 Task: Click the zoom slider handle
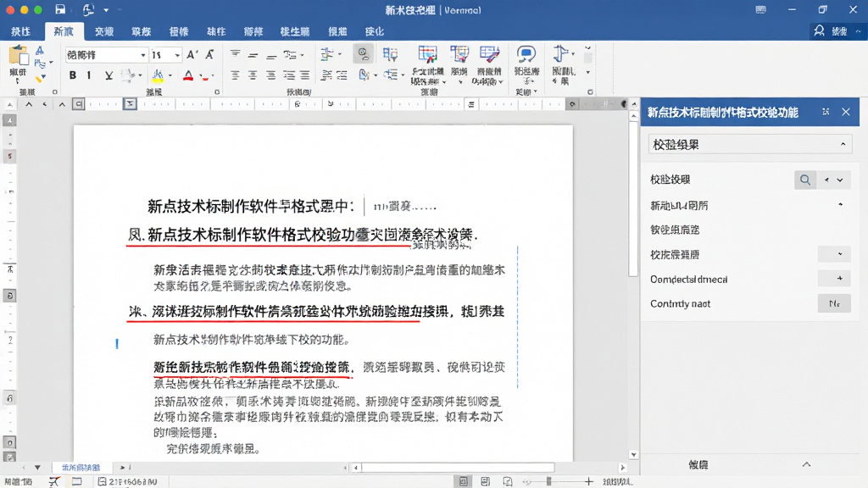548,482
